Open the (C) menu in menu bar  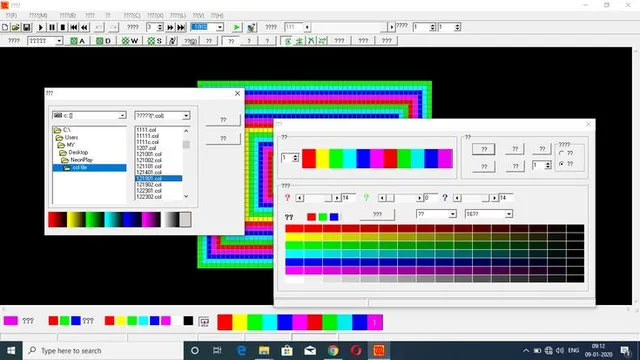pos(132,16)
